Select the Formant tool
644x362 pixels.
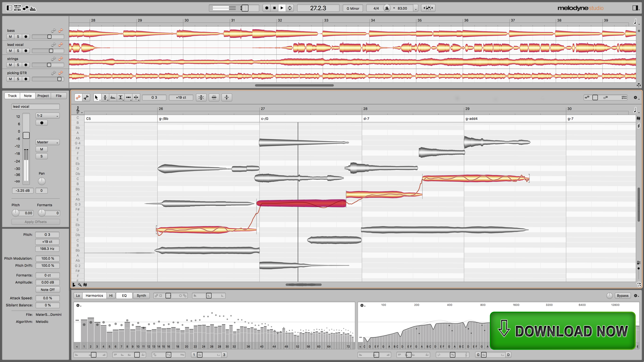click(x=113, y=97)
